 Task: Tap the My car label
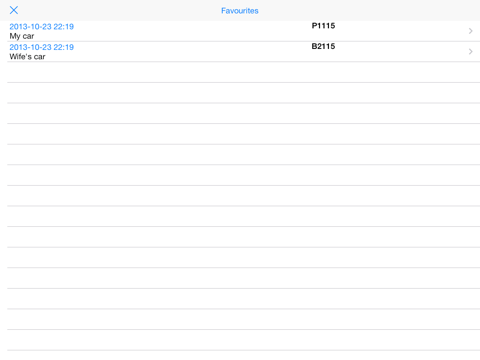pos(22,36)
